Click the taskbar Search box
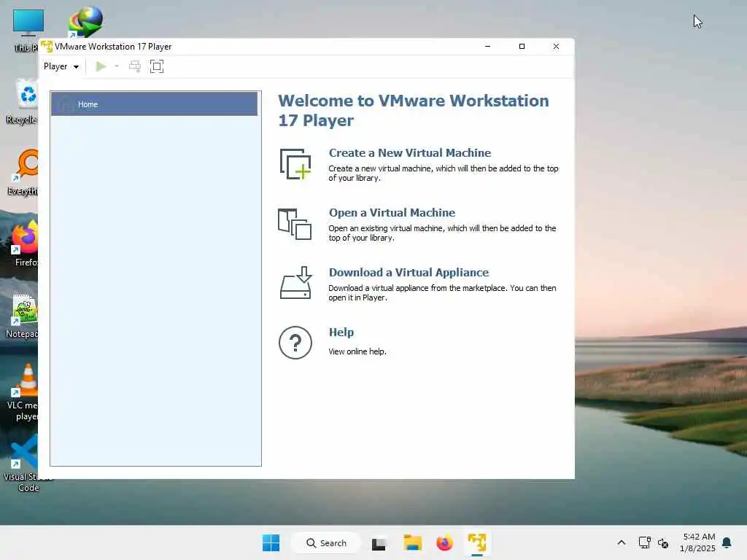Viewport: 747px width, 560px height. tap(326, 542)
